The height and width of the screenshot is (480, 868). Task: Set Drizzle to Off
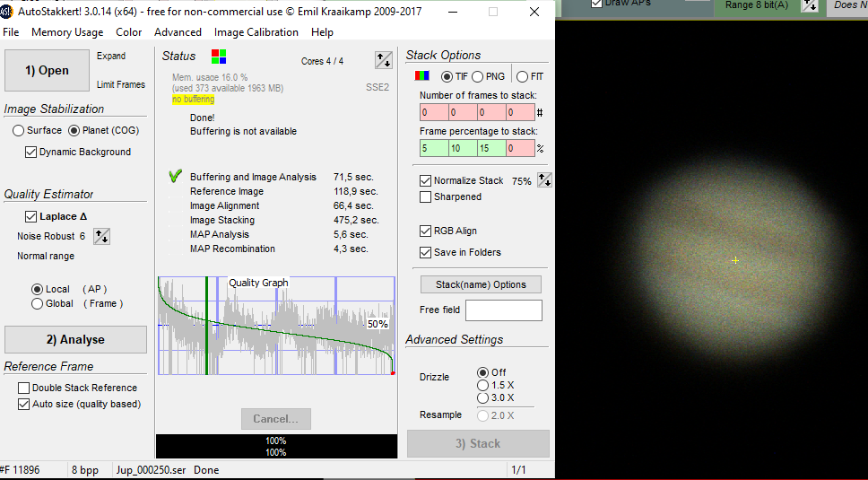[x=482, y=372]
